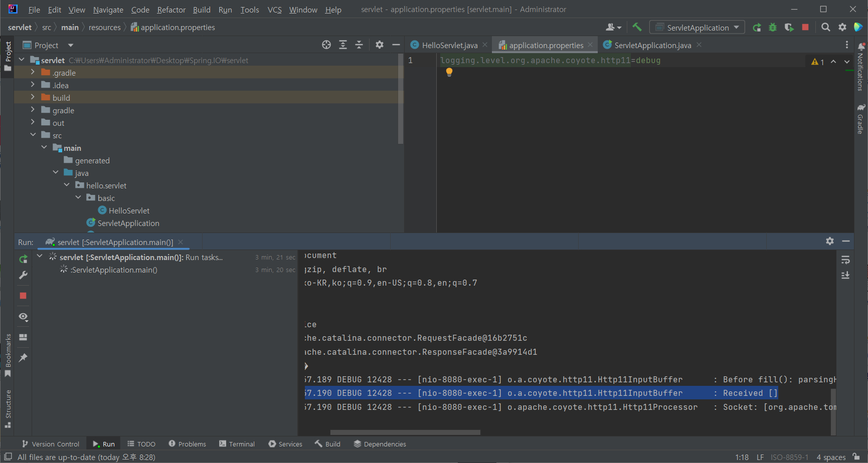Viewport: 868px width, 463px height.
Task: Switch to the HelloServlet.java editor tab
Action: [x=449, y=45]
